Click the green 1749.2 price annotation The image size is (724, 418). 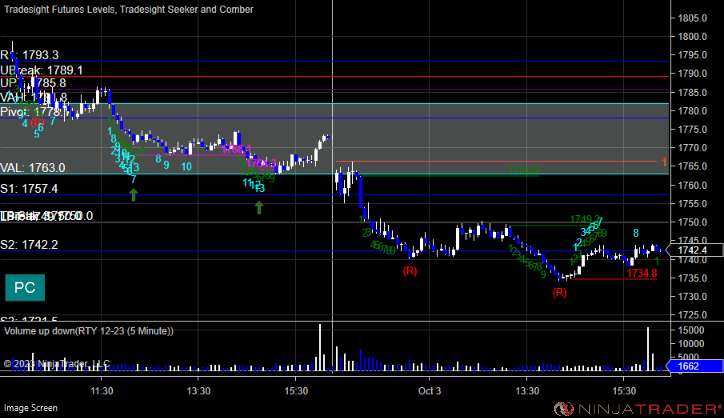click(585, 218)
